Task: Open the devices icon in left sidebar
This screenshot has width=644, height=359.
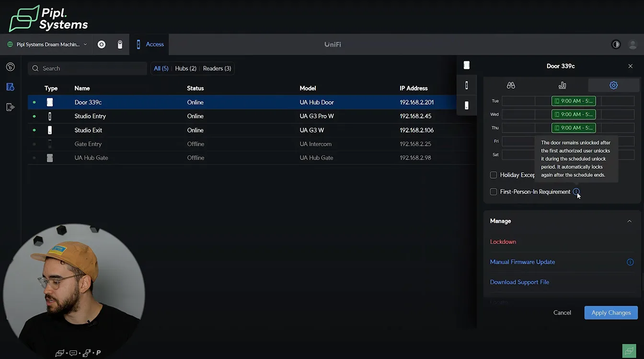Action: point(10,87)
